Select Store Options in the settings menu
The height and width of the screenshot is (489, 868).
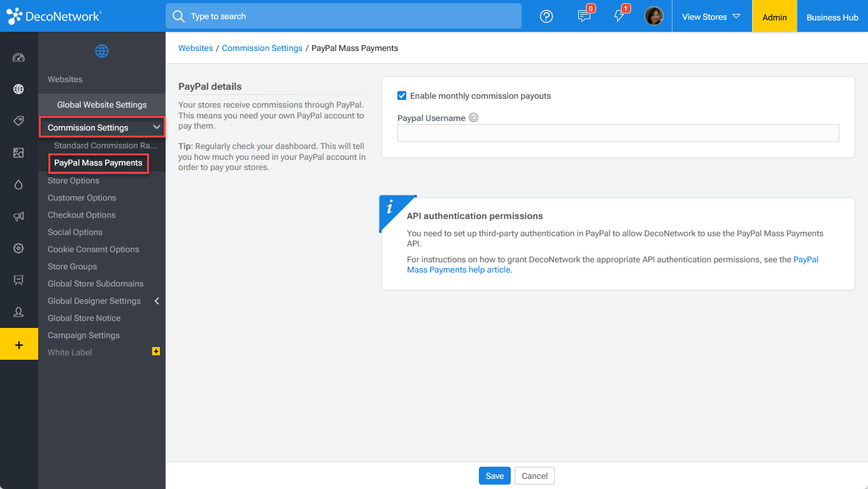(x=73, y=180)
